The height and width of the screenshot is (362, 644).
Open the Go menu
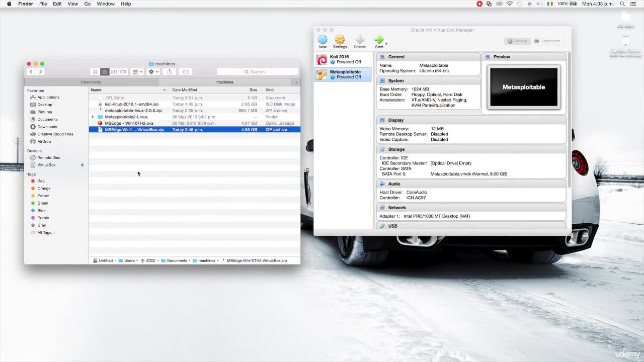point(88,4)
